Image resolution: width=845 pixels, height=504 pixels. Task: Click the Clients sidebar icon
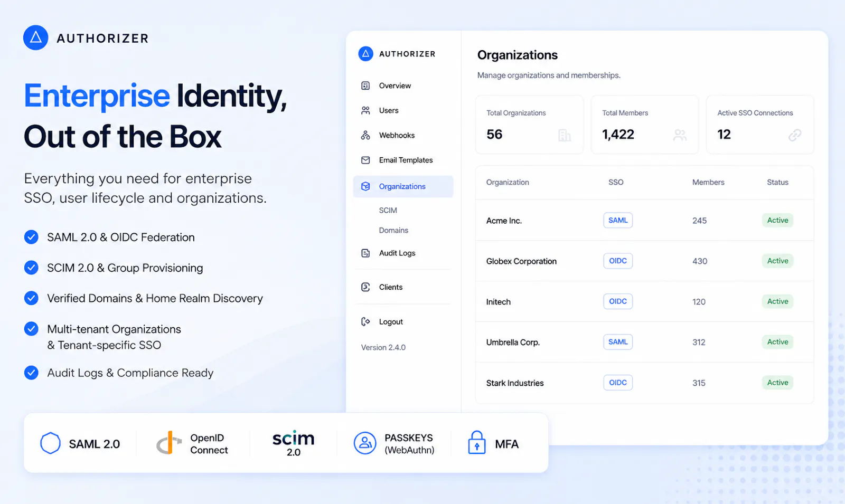[x=365, y=287]
